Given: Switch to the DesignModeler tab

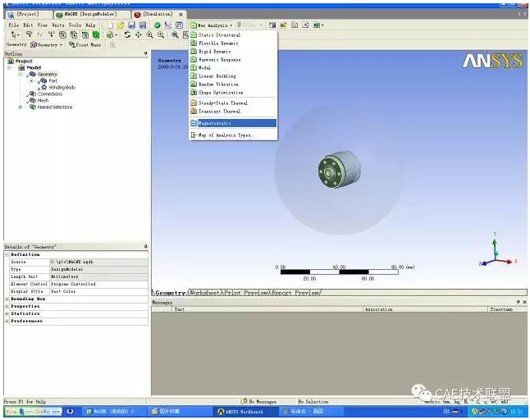Looking at the screenshot, I should (x=92, y=15).
